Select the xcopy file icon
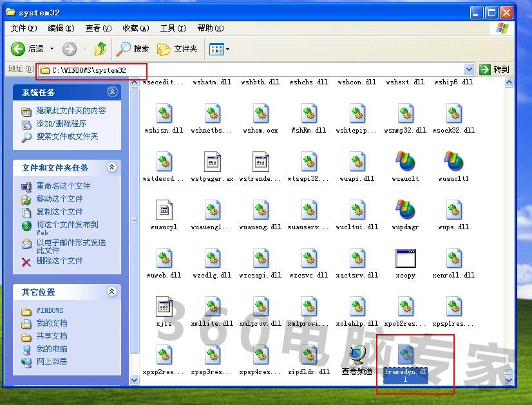 (x=406, y=258)
